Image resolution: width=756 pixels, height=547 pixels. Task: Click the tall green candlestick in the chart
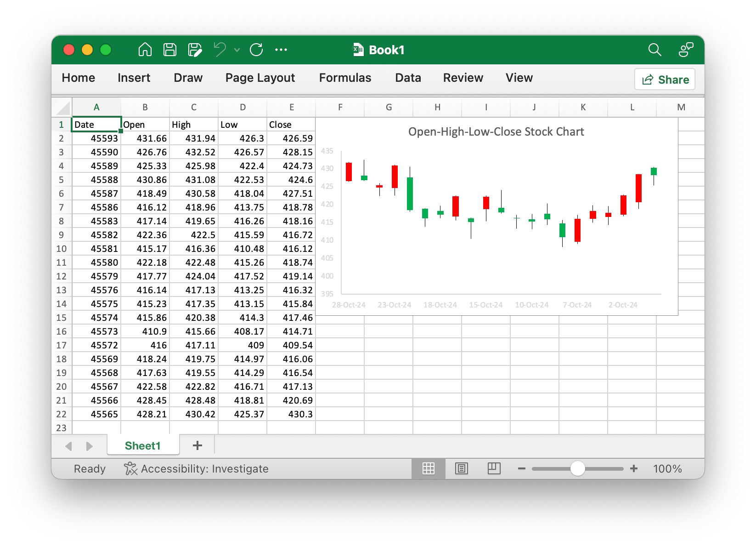pos(410,194)
